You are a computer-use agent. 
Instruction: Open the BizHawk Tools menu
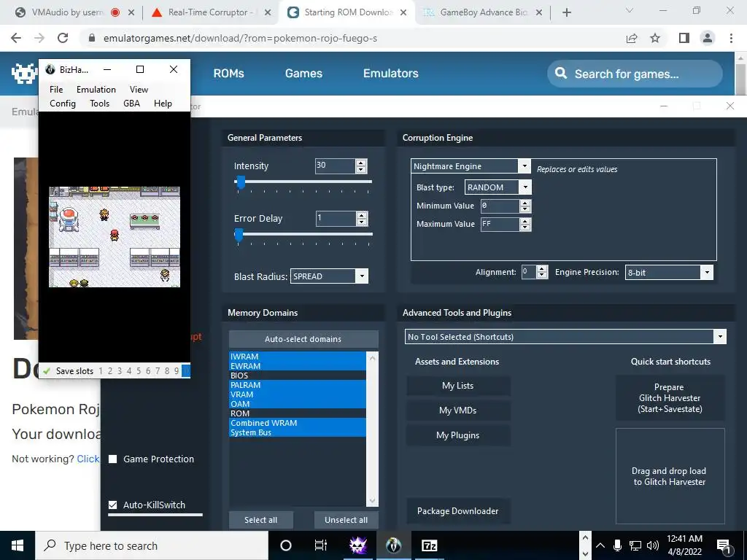99,104
